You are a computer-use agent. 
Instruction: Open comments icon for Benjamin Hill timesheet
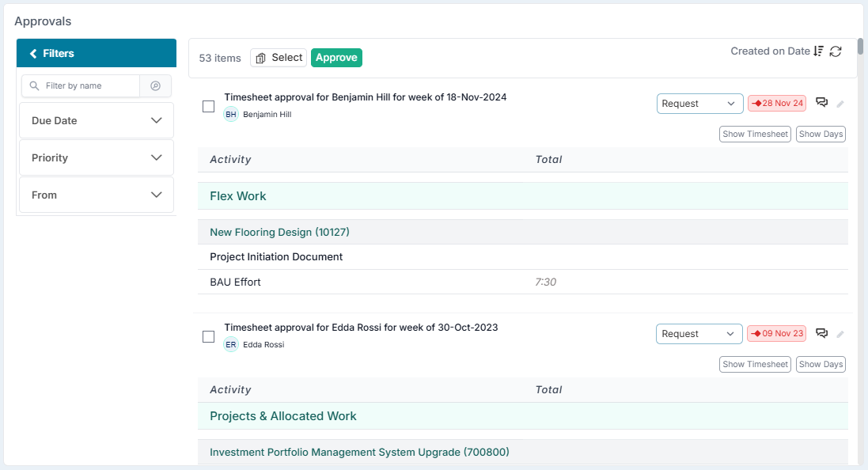click(821, 103)
